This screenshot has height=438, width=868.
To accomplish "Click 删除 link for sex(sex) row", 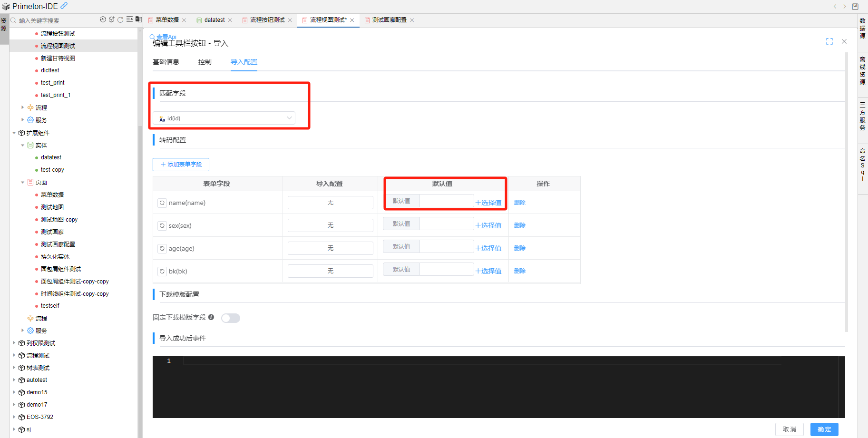I will (519, 225).
